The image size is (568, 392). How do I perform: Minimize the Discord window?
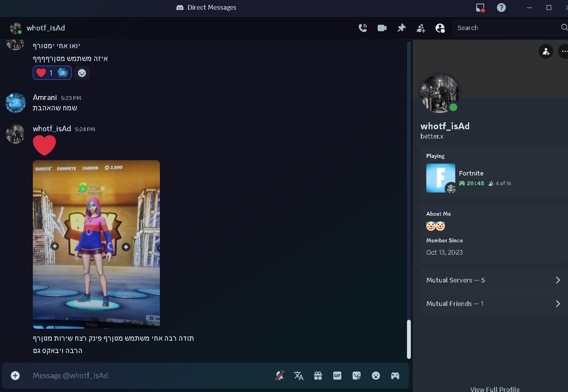click(x=529, y=7)
